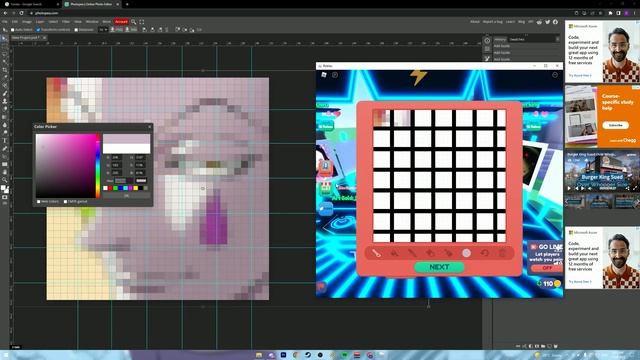Open the Image menu
The height and width of the screenshot is (360, 640).
(x=27, y=22)
